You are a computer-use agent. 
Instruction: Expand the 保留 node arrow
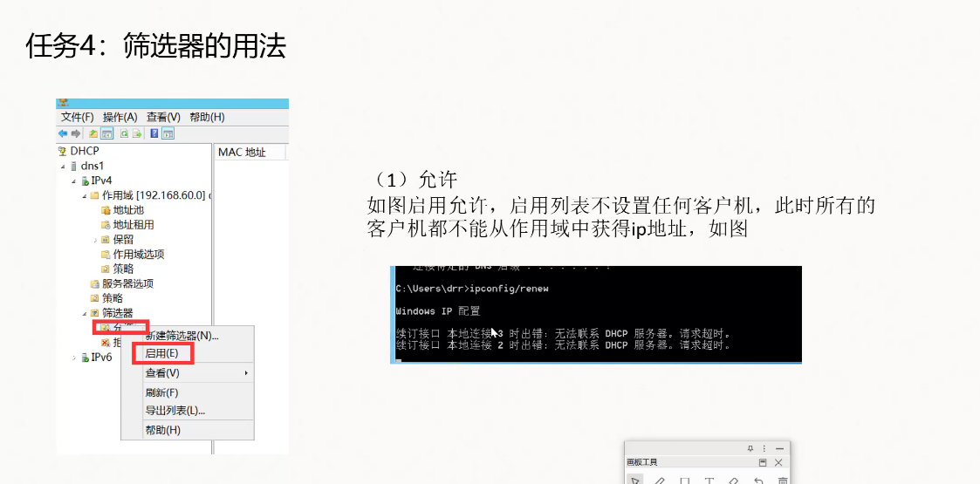[x=95, y=240]
